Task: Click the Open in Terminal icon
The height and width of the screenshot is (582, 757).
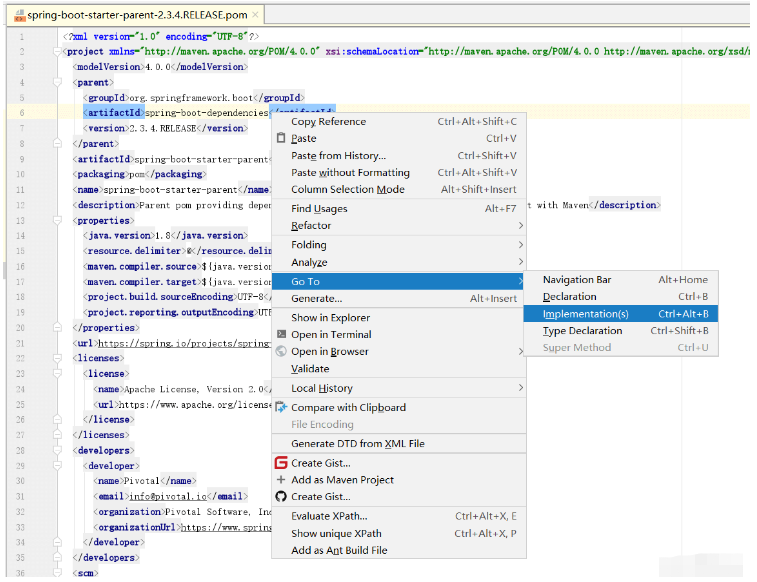Action: (x=281, y=334)
